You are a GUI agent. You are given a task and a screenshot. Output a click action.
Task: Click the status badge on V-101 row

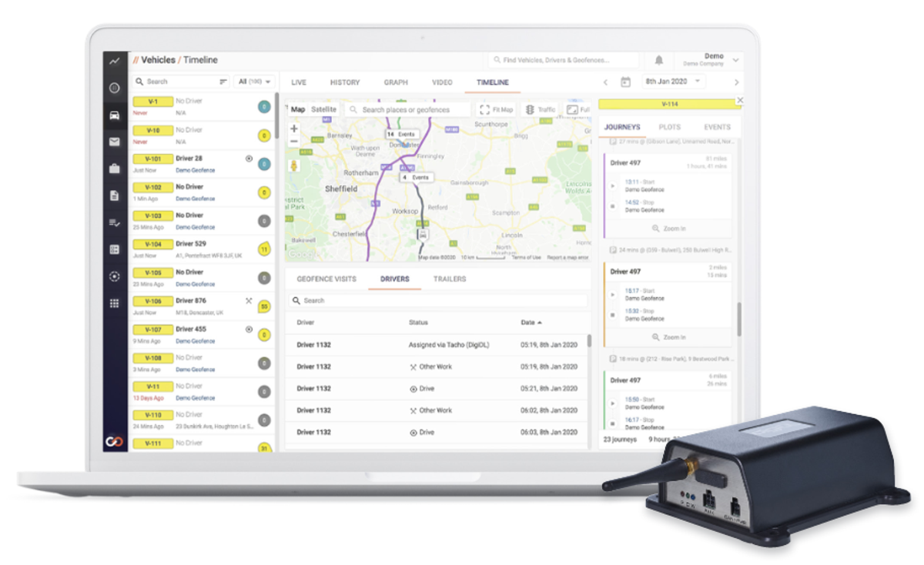[264, 164]
